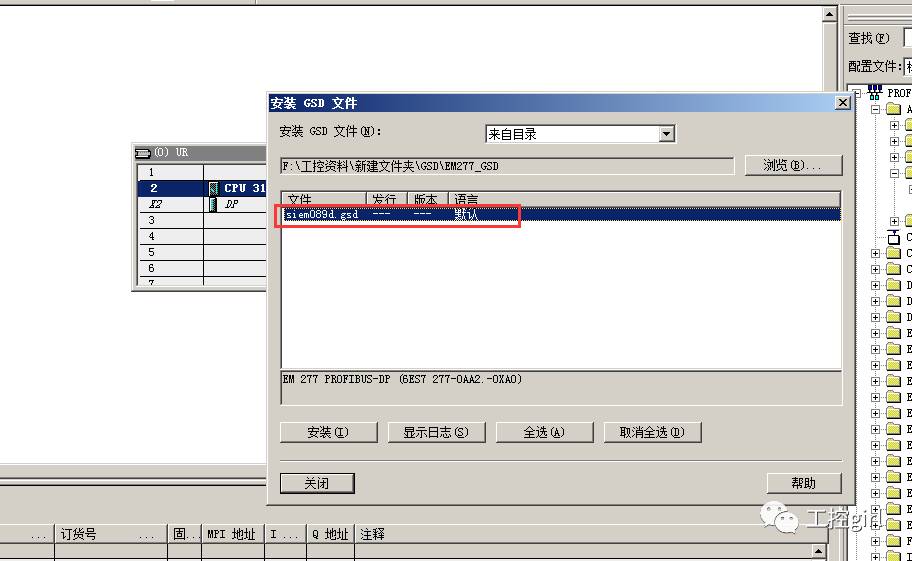
Task: Click the EM 277 PROFIBUS-DP description text
Action: pyautogui.click(x=402, y=379)
